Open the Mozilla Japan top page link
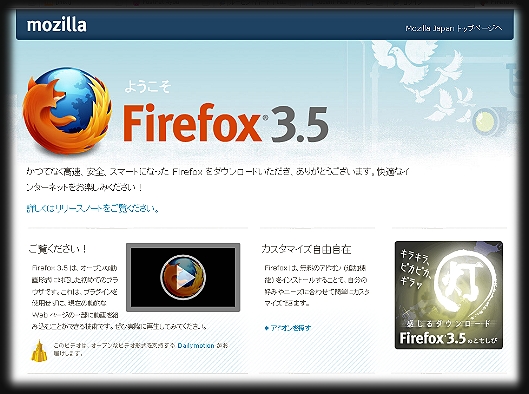Screen dimensions: 529x394 (454, 28)
